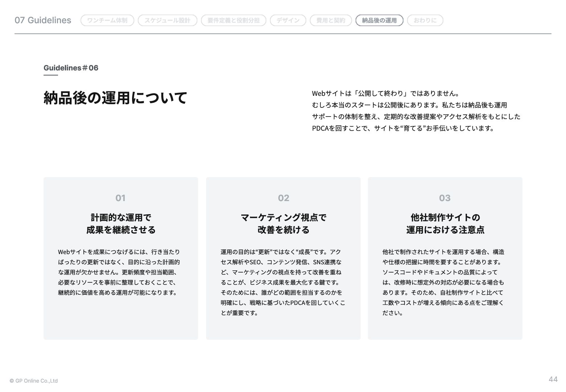Select the title line 改善を続ける
The width and height of the screenshot is (566, 392).
click(283, 230)
